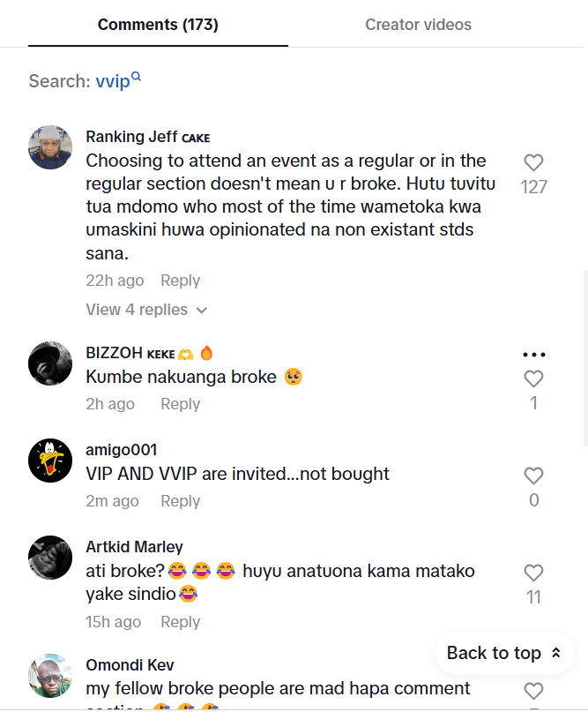Tap the heart on amigo001's comment
This screenshot has height=712, width=588.
click(533, 476)
